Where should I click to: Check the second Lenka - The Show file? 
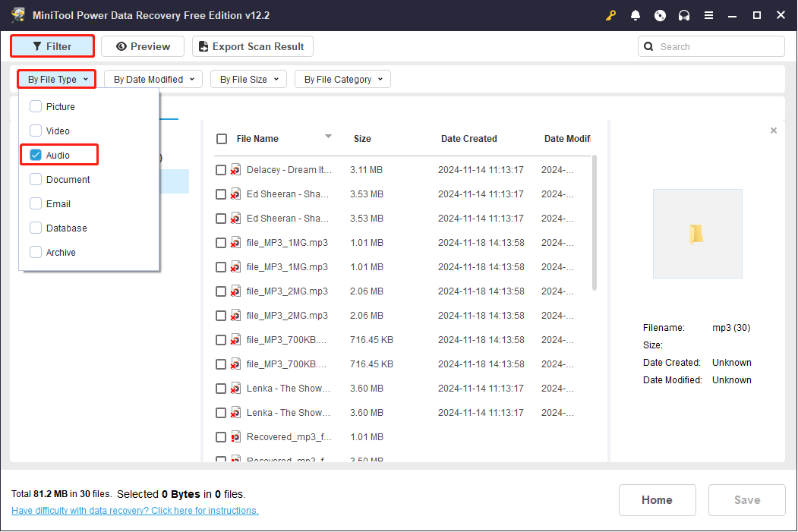(x=220, y=413)
